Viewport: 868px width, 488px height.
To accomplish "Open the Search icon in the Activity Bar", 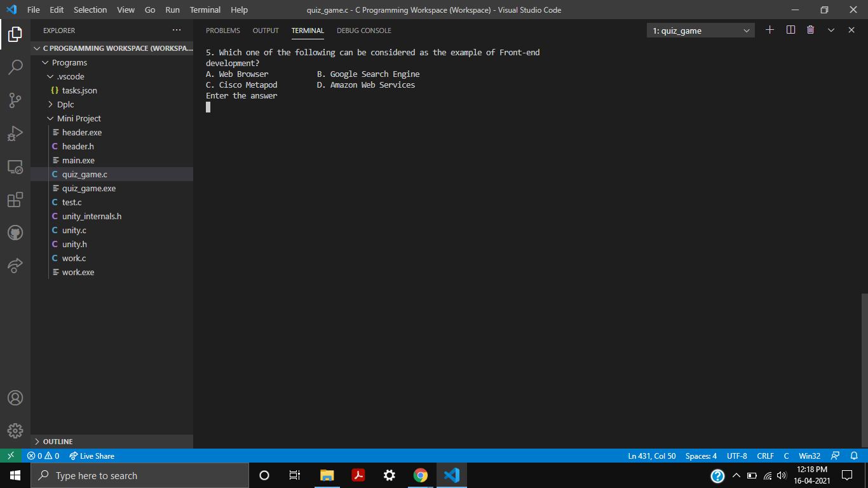I will click(x=15, y=67).
